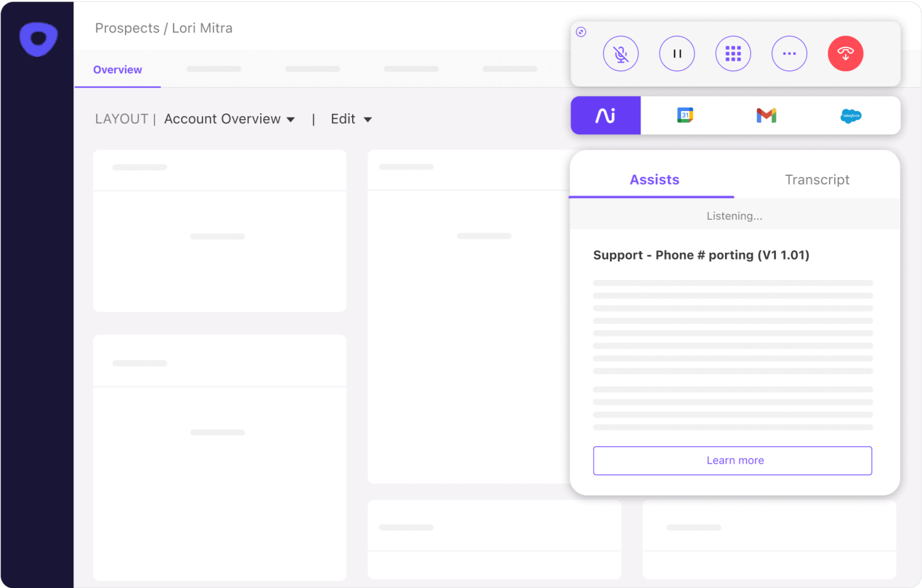This screenshot has width=922, height=588.
Task: Open Gmail integration
Action: pos(766,116)
